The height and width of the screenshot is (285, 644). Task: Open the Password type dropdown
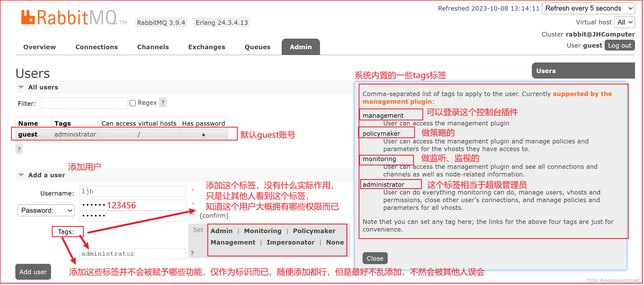coord(46,210)
